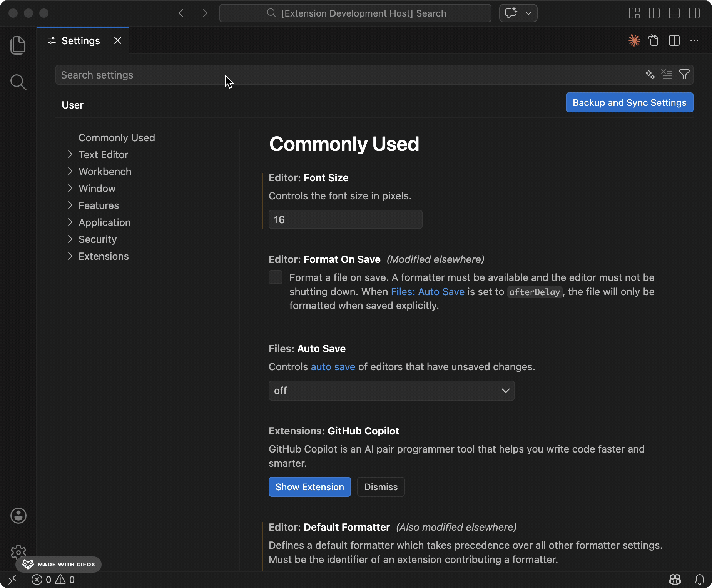The height and width of the screenshot is (588, 712).
Task: Click the Show Extension button
Action: click(x=309, y=487)
